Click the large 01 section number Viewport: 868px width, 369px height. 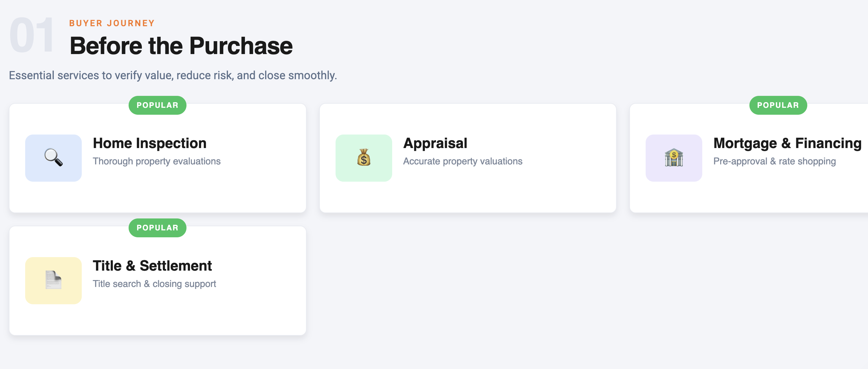click(x=32, y=35)
